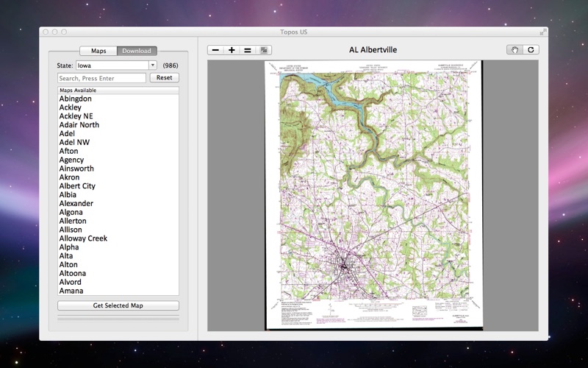Select Ackley NE from the list
Viewport: 588px width, 368px height.
pos(76,116)
